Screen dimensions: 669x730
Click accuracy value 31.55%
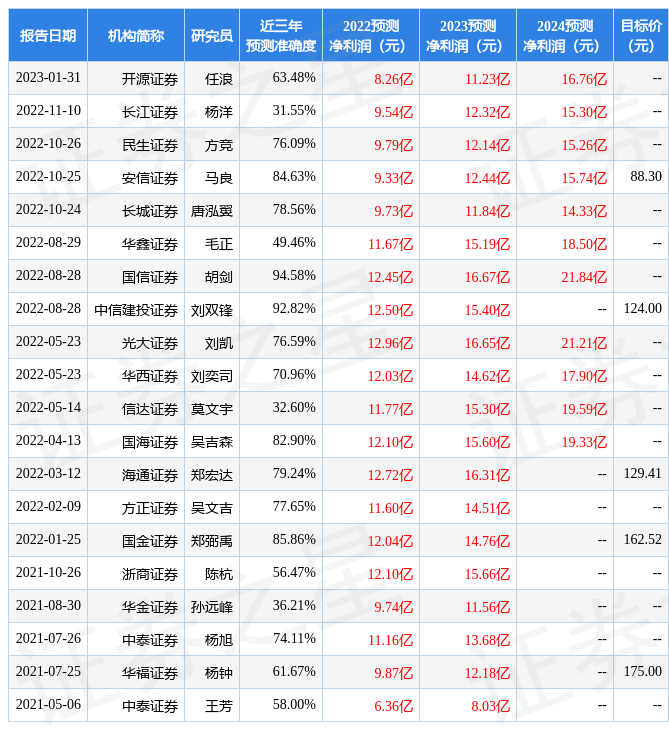point(294,111)
